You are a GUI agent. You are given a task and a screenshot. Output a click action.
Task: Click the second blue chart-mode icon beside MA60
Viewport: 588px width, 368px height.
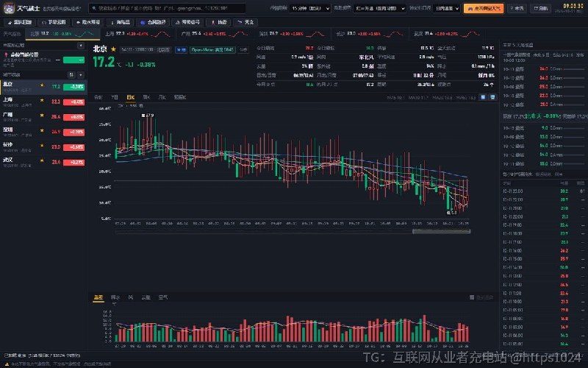tap(492, 97)
